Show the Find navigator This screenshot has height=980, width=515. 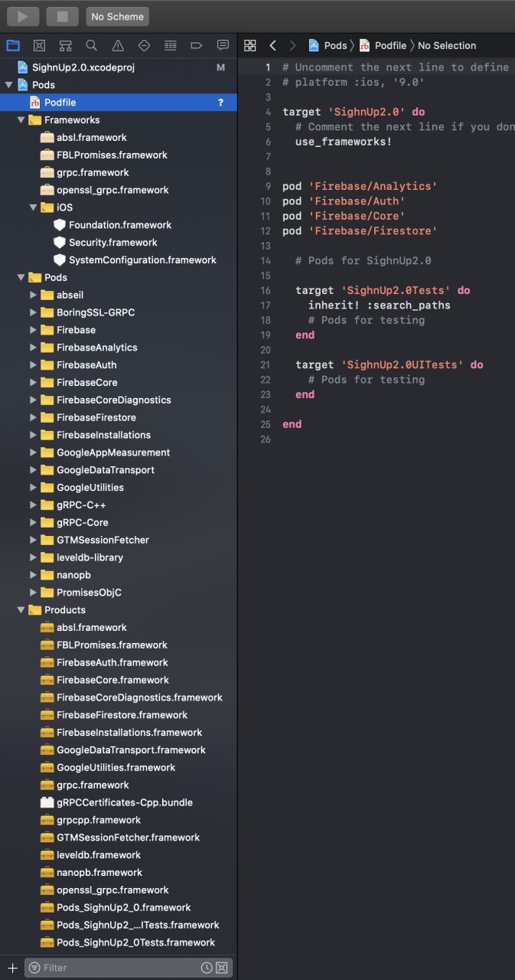(x=91, y=45)
